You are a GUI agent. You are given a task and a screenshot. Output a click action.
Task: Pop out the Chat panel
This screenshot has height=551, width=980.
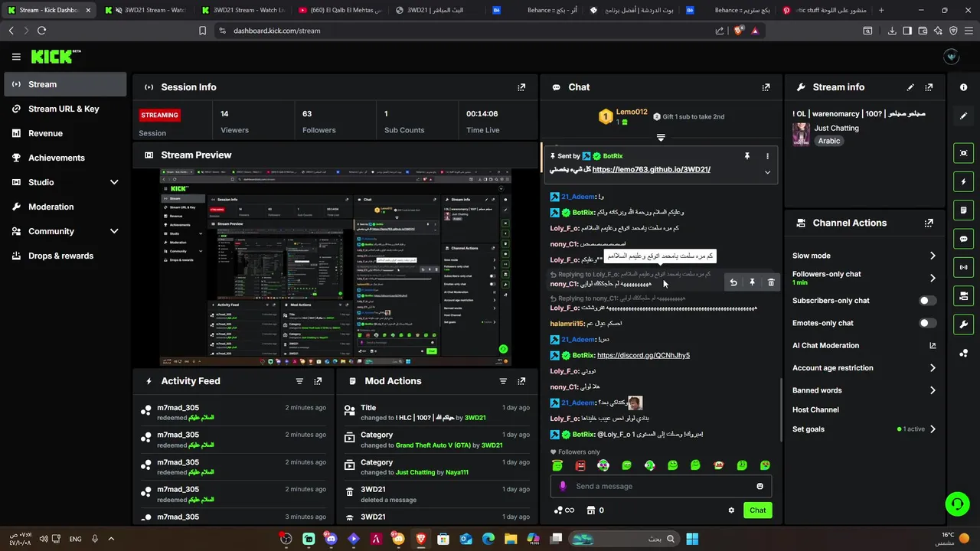(x=766, y=87)
